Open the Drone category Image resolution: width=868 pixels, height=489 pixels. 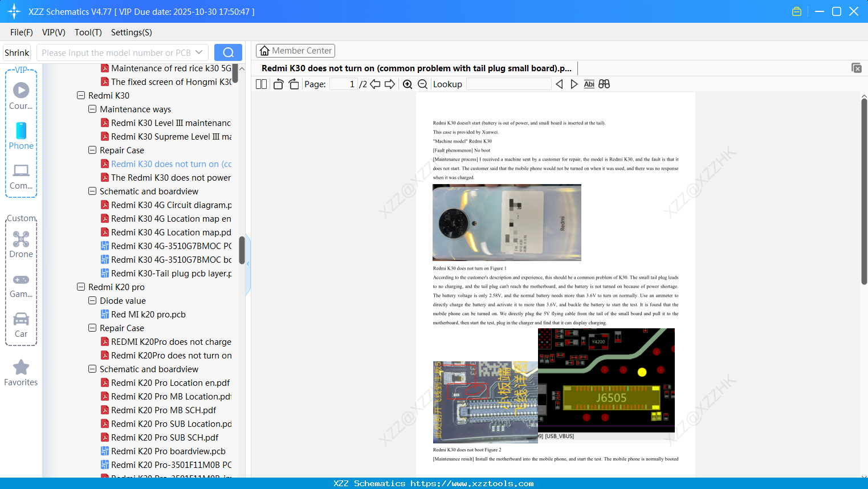point(21,244)
